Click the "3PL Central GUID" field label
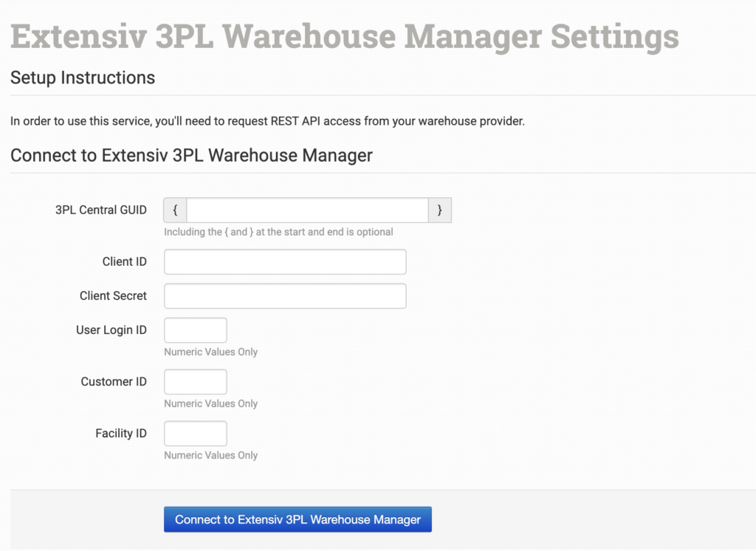 [100, 210]
